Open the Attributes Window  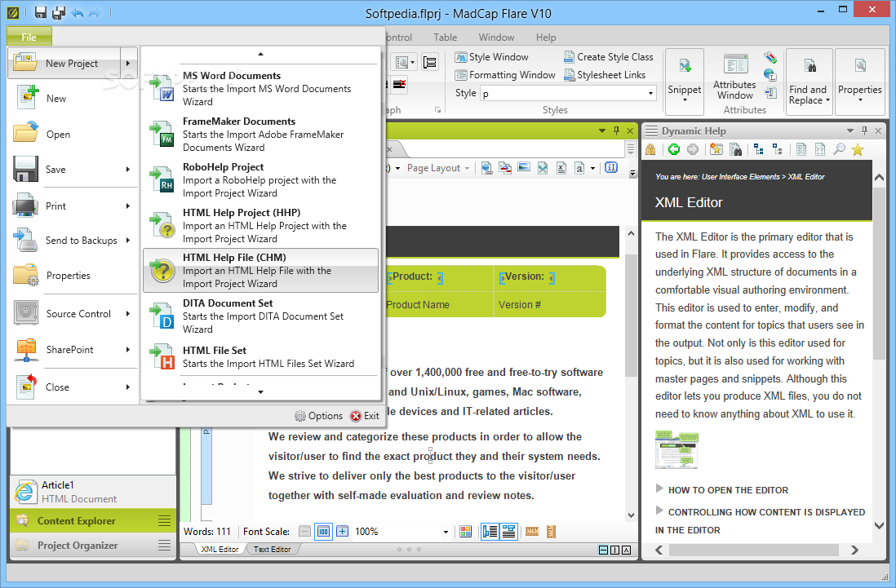[x=735, y=77]
